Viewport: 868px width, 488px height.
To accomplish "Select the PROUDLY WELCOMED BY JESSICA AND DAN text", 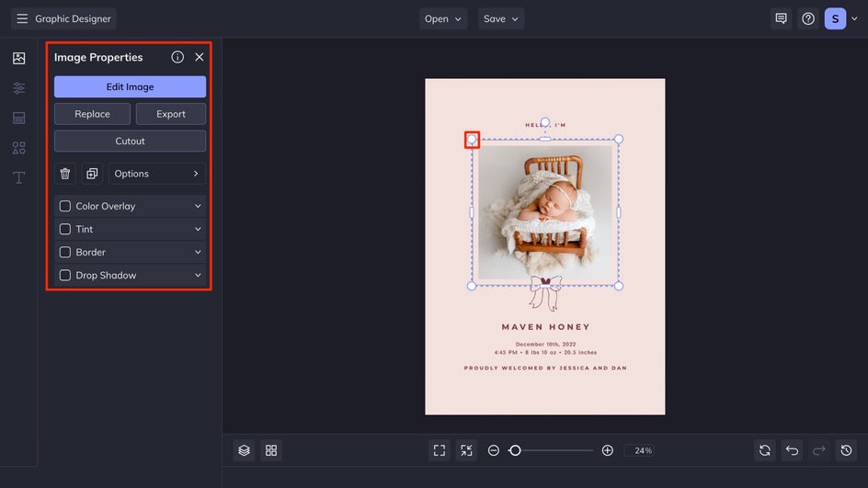I will click(x=545, y=368).
